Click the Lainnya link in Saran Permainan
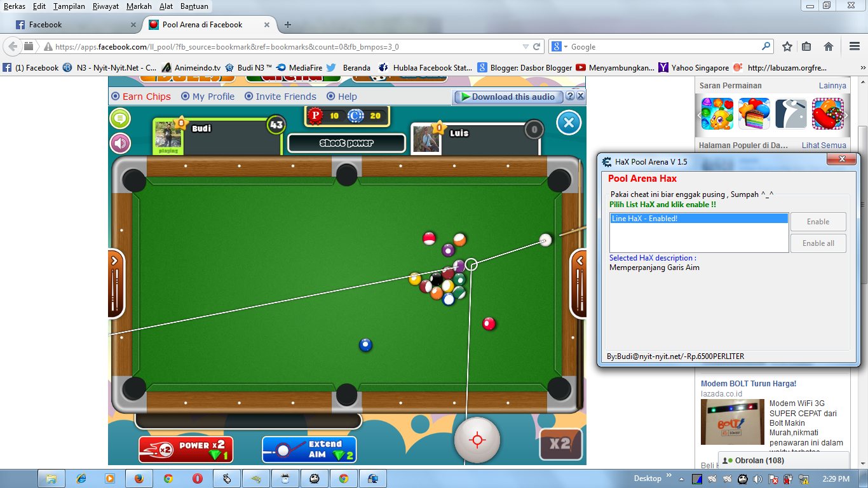The height and width of the screenshot is (488, 868). coord(832,85)
